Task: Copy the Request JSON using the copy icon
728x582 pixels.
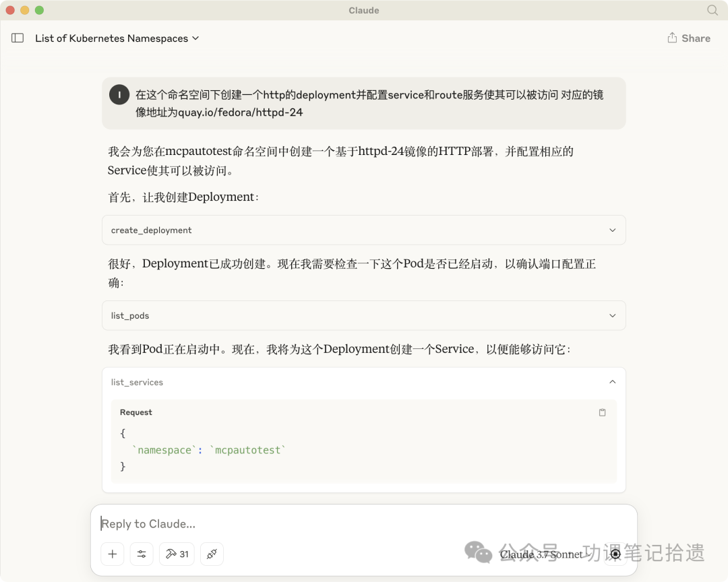Action: [602, 412]
